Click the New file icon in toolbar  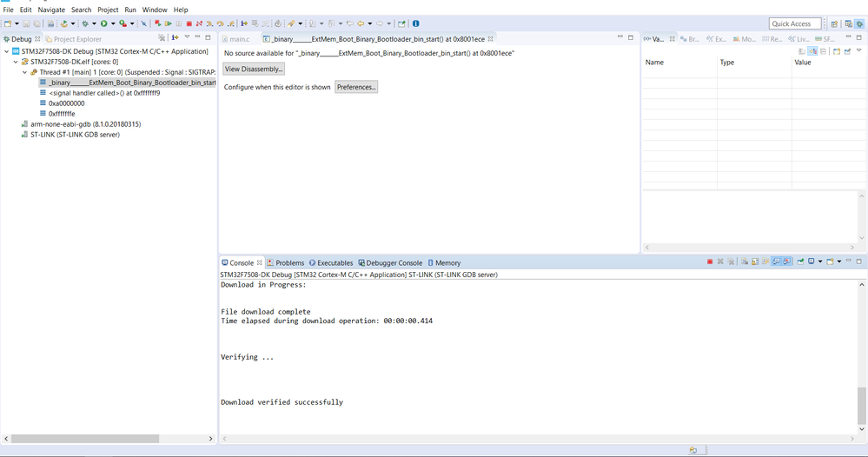(x=8, y=23)
